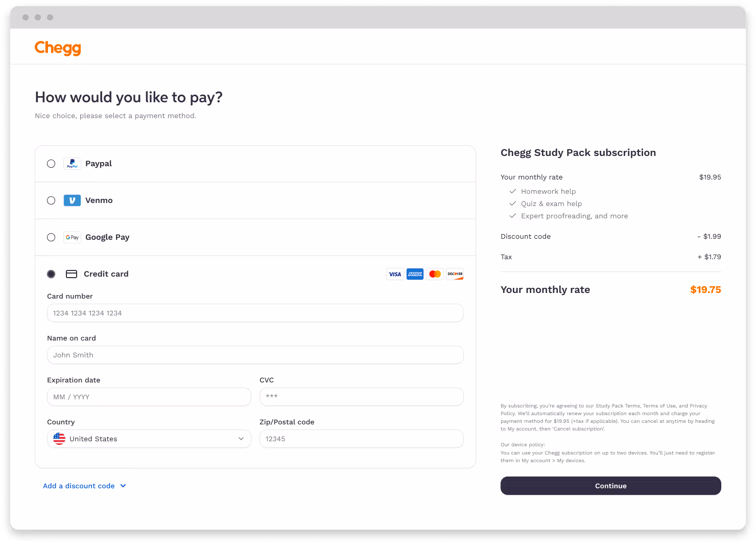Click the PayPal logo icon
The image size is (756, 544).
coord(72,164)
